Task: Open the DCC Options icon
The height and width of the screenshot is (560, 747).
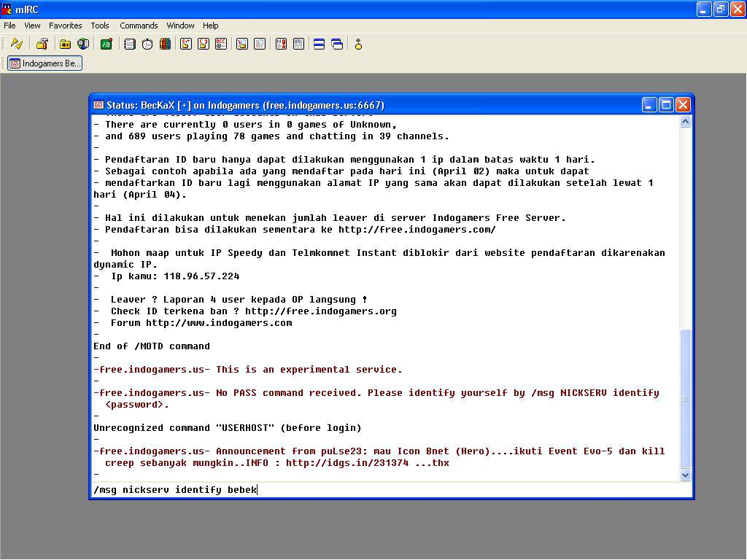Action: click(221, 44)
